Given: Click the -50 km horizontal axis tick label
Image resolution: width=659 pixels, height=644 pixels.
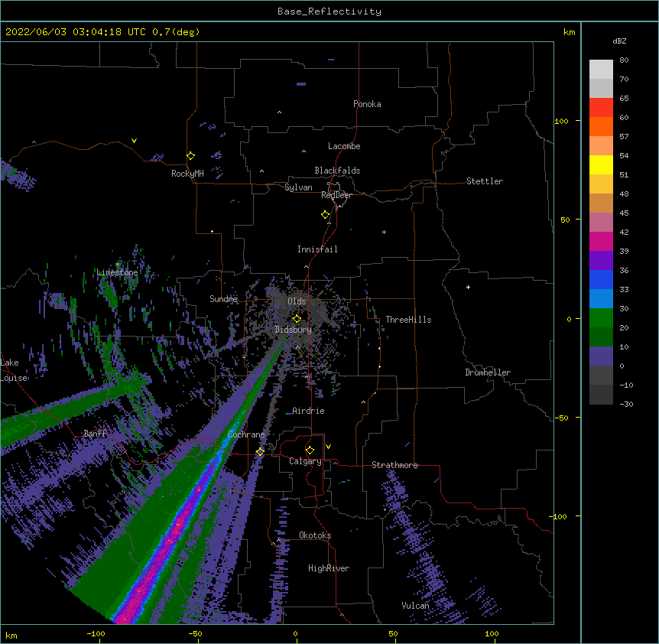Looking at the screenshot, I should coord(195,633).
